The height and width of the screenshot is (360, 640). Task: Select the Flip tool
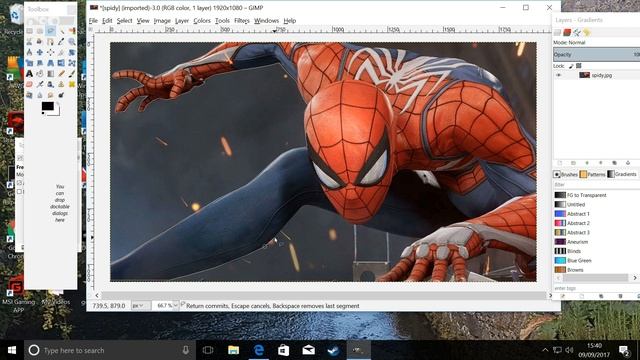[x=61, y=63]
